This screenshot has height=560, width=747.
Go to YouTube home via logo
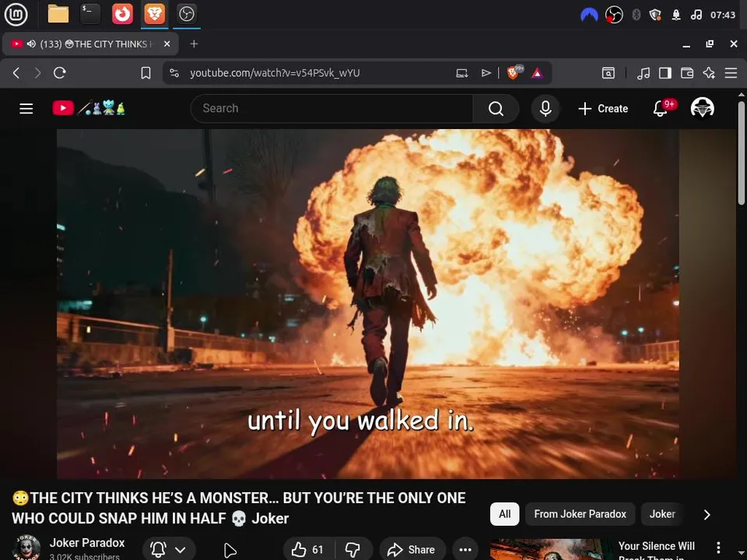89,108
